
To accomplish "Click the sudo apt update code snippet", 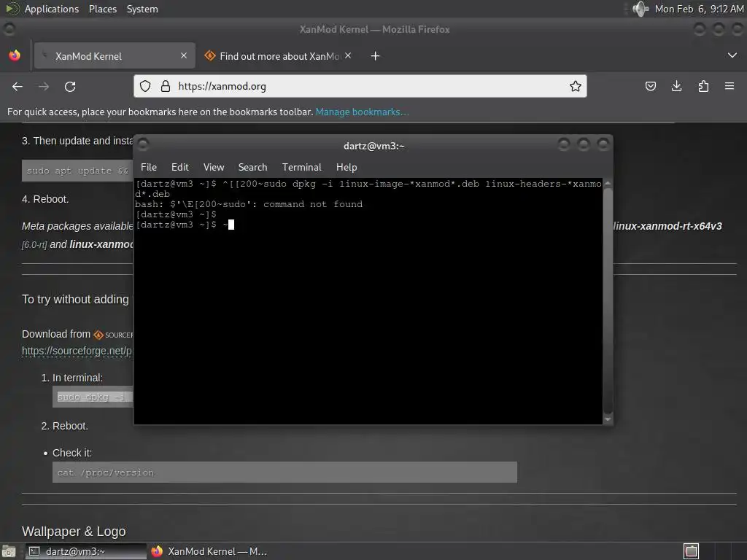I will click(77, 171).
